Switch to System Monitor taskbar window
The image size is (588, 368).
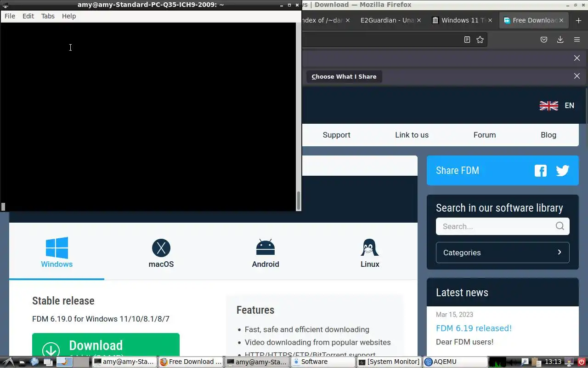click(x=389, y=362)
